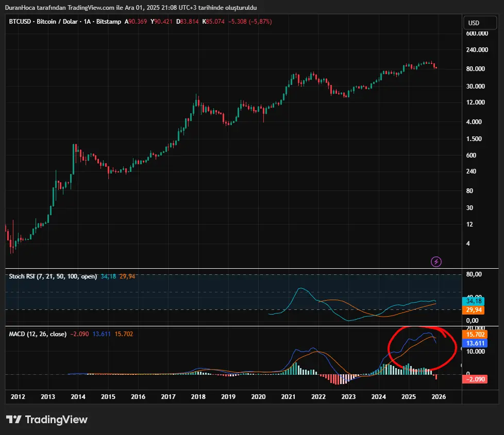Click the open value A90.369
This screenshot has height=435, width=504.
(x=136, y=22)
